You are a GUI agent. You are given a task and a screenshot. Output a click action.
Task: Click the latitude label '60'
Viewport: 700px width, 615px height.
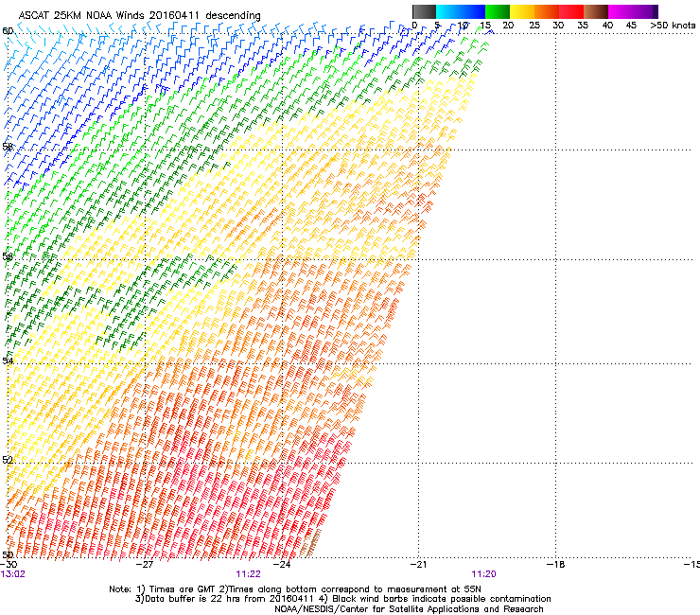[x=8, y=31]
